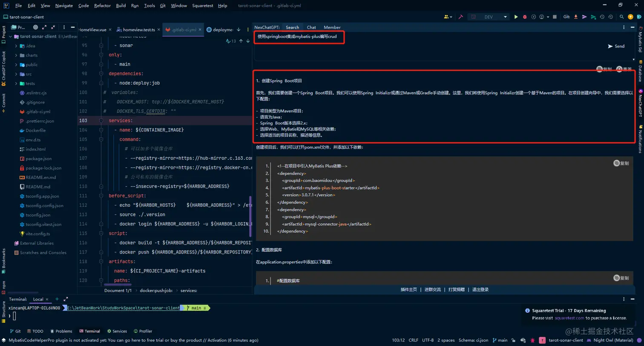Open the DEV run configuration dropdown
Screen dimensions: 644x346
click(489, 17)
